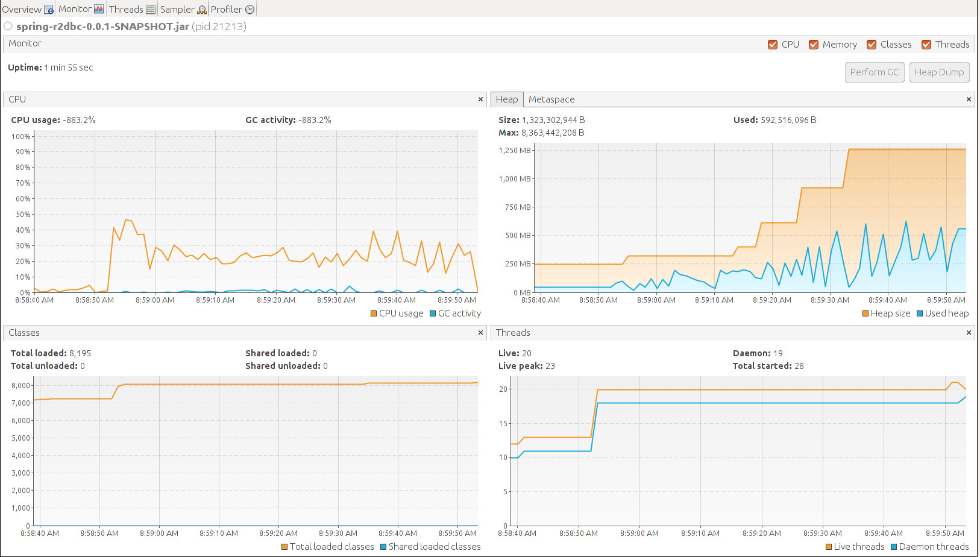The width and height of the screenshot is (980, 557).
Task: Click the Live 20 threads value
Action: click(x=527, y=353)
